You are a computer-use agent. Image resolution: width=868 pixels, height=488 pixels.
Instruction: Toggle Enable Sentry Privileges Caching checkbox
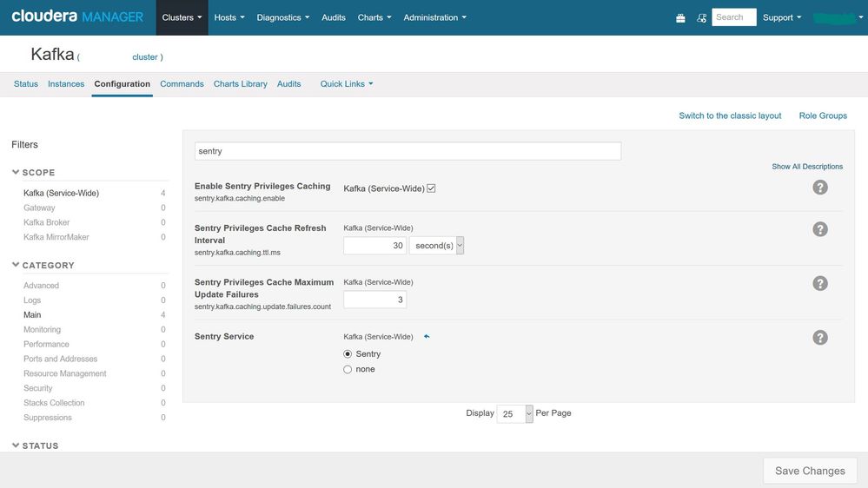point(431,188)
